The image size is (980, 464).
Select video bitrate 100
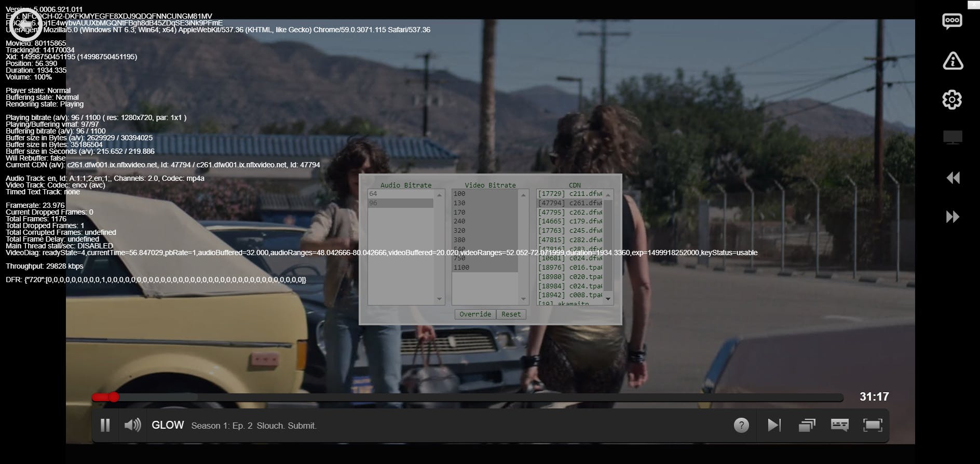(x=485, y=194)
